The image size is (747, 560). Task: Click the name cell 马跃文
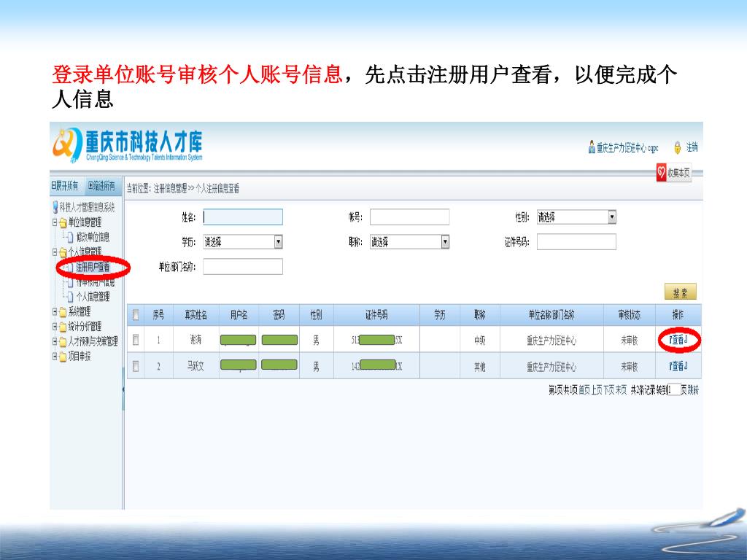pos(196,366)
